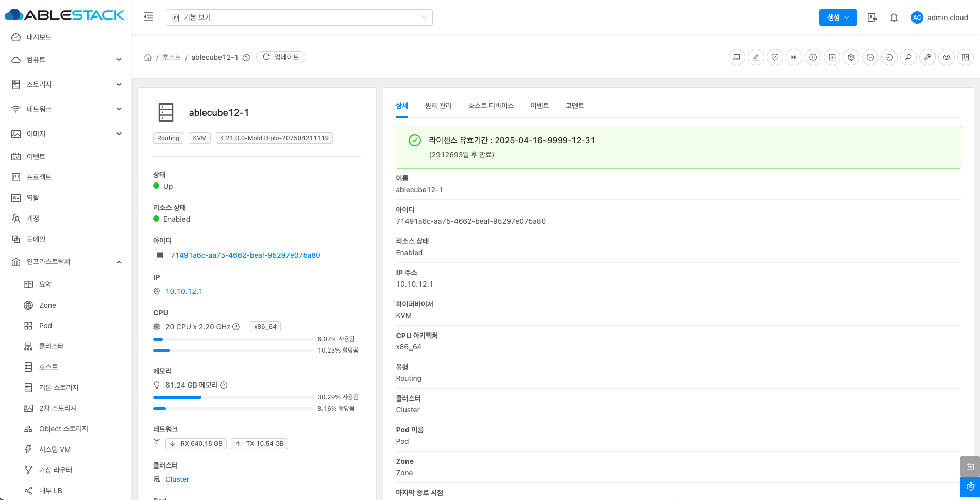Open the 생성 create dropdown button

pyautogui.click(x=838, y=18)
